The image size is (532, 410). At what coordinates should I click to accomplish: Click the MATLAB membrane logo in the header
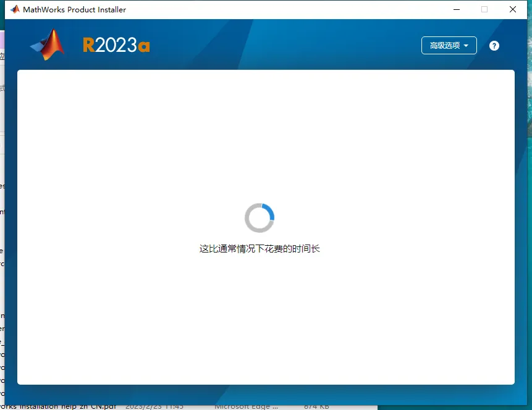pos(47,44)
